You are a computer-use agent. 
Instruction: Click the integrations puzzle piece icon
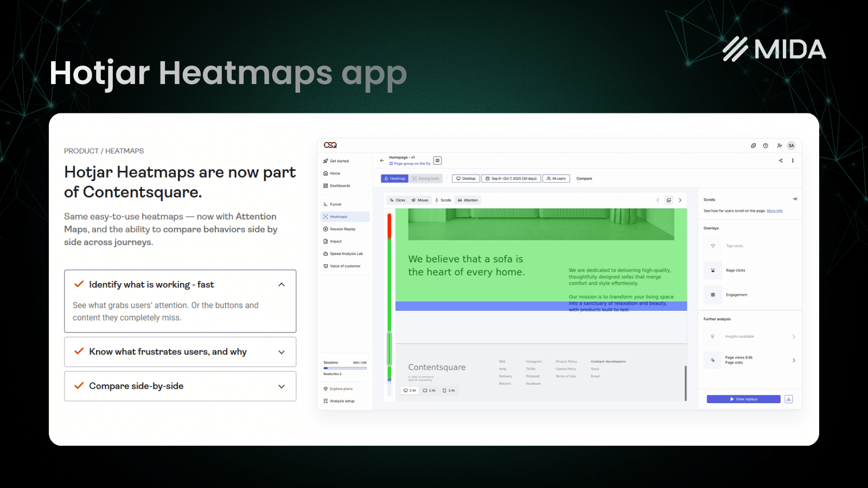tap(753, 145)
